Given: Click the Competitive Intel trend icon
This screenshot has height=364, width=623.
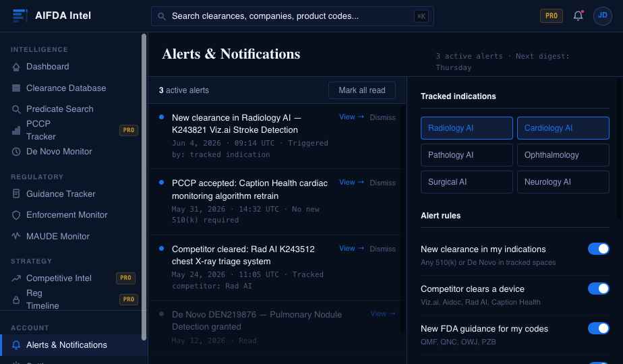Looking at the screenshot, I should tap(16, 278).
